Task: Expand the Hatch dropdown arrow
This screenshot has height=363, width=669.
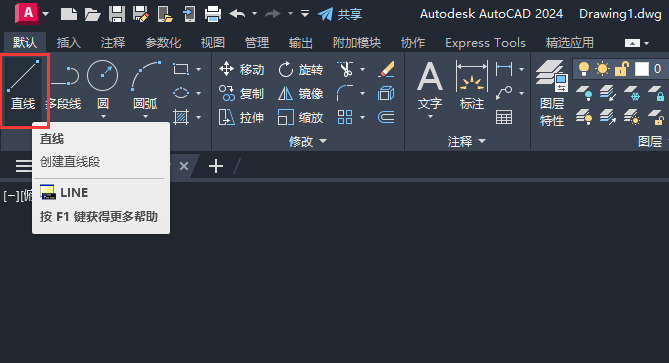Action: tap(199, 117)
